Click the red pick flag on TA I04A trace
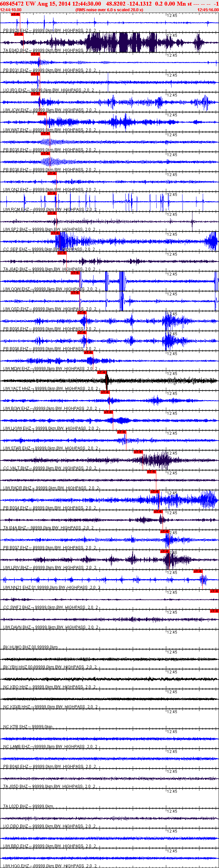The image size is (219, 868). pyautogui.click(x=158, y=511)
